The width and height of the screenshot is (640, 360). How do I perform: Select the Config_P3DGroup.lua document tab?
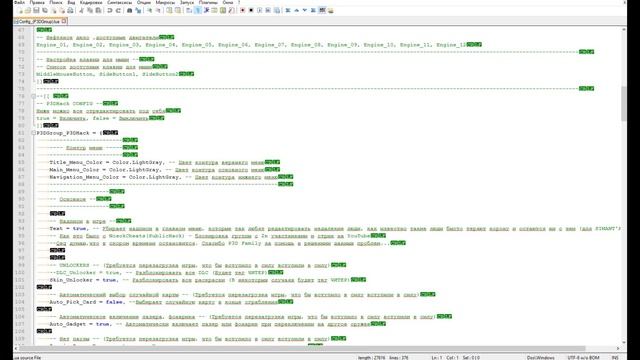[40, 21]
